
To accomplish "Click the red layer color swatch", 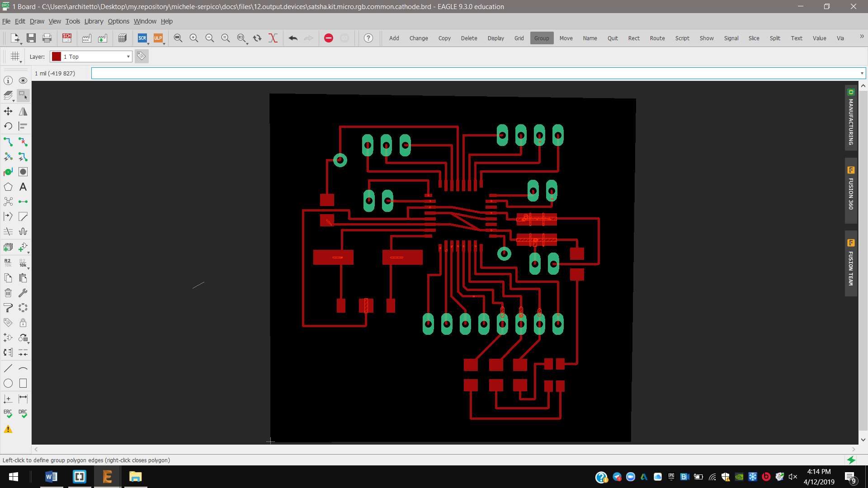I will [57, 56].
